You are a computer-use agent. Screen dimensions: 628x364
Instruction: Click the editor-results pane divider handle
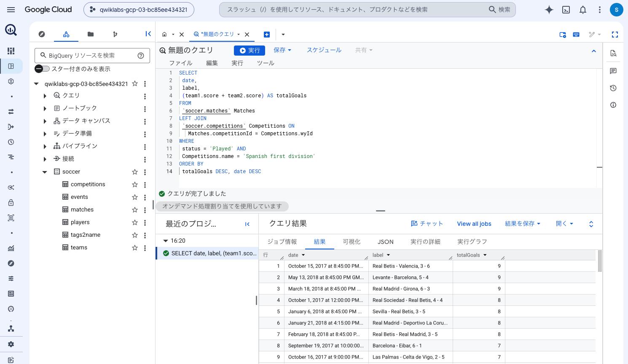pos(381,211)
